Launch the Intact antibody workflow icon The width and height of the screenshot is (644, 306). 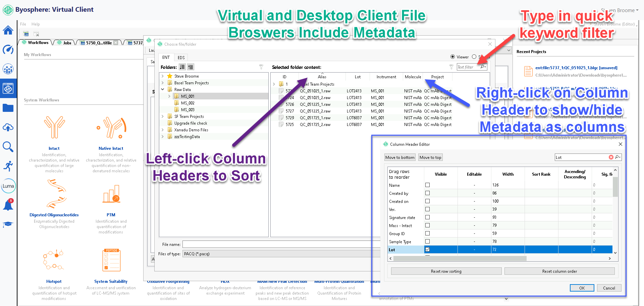pos(54,127)
